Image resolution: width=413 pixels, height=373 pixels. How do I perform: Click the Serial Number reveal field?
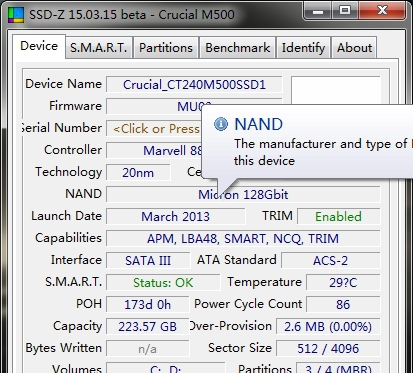[x=154, y=129]
